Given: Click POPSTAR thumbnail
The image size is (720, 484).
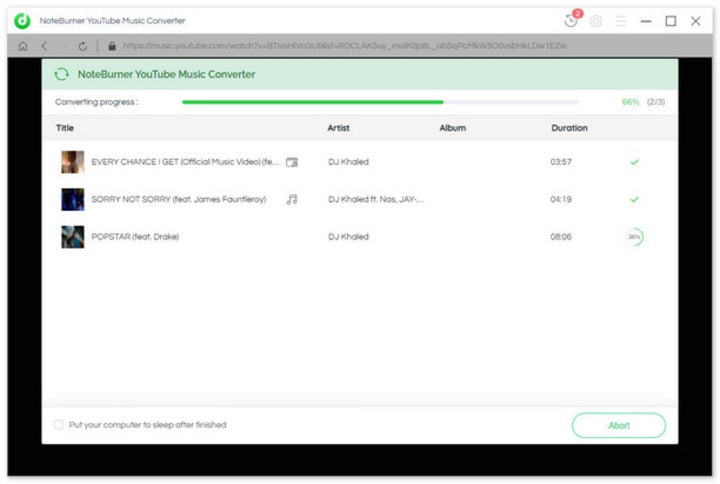Looking at the screenshot, I should [73, 237].
